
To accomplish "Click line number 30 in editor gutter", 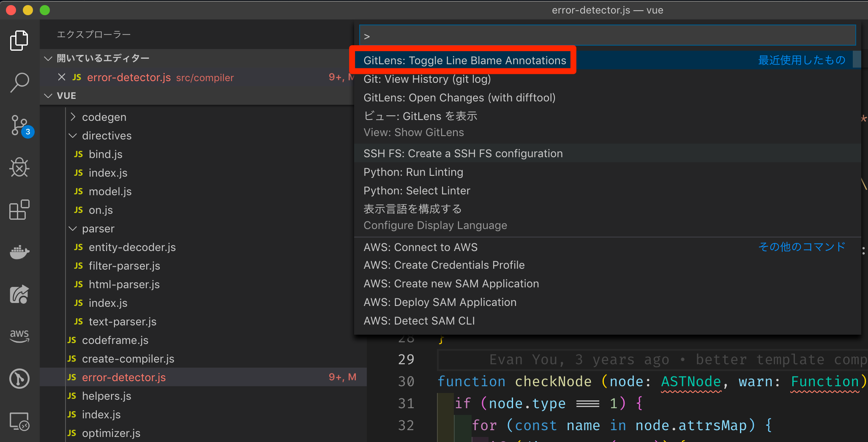I will (x=406, y=382).
